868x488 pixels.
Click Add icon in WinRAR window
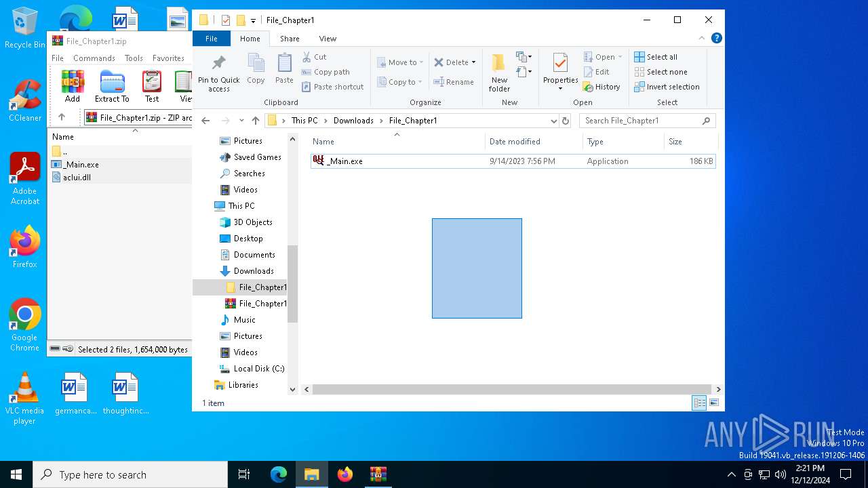point(73,86)
